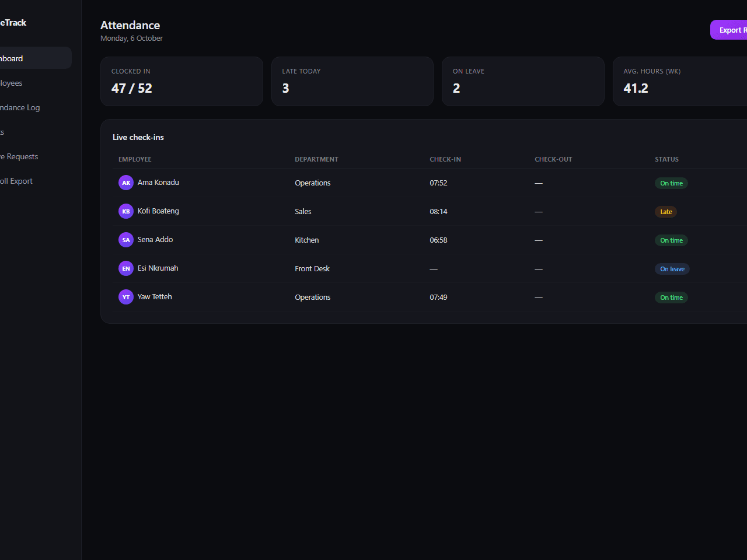Click Esi Nkrumah's EN avatar
This screenshot has width=747, height=560.
(126, 268)
